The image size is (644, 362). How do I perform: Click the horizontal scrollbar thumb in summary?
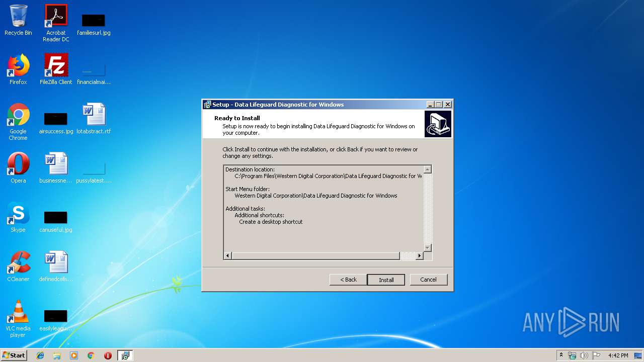(315, 256)
